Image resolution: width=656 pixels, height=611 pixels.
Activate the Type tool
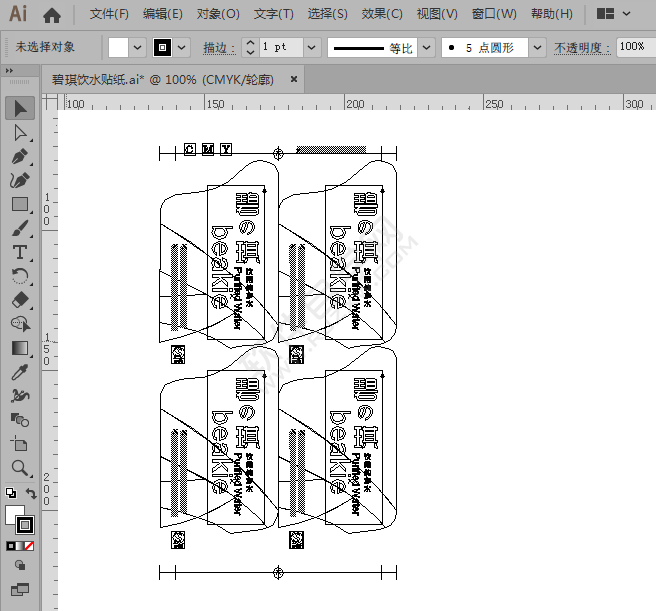[20, 252]
